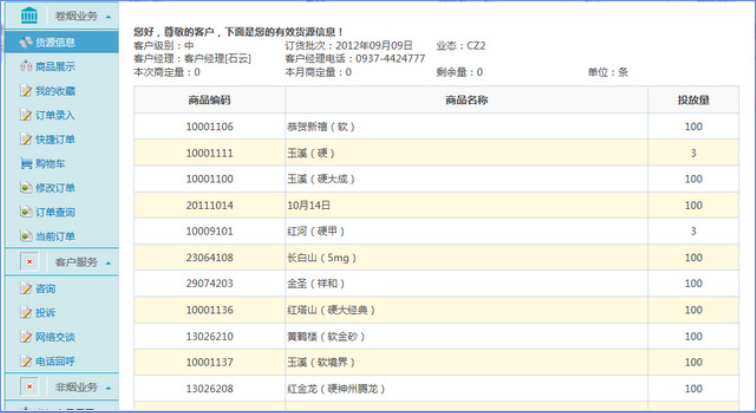This screenshot has width=756, height=413.
Task: Click the 修改订单 icon
Action: (x=26, y=187)
